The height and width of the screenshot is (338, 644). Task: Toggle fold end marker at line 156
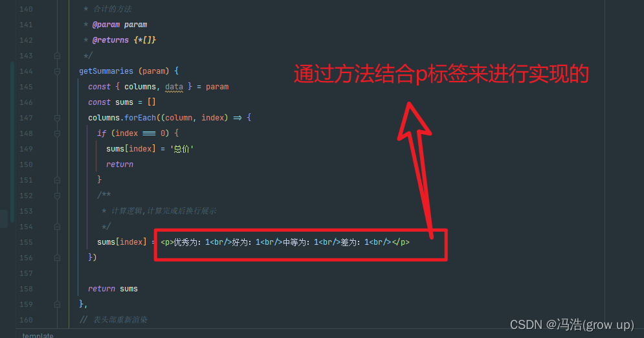click(x=57, y=258)
